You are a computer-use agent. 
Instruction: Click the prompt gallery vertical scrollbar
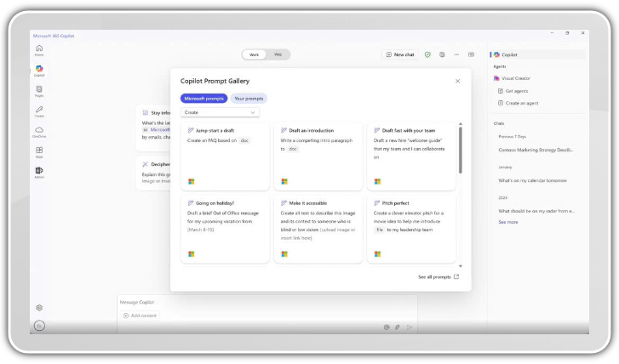click(461, 149)
